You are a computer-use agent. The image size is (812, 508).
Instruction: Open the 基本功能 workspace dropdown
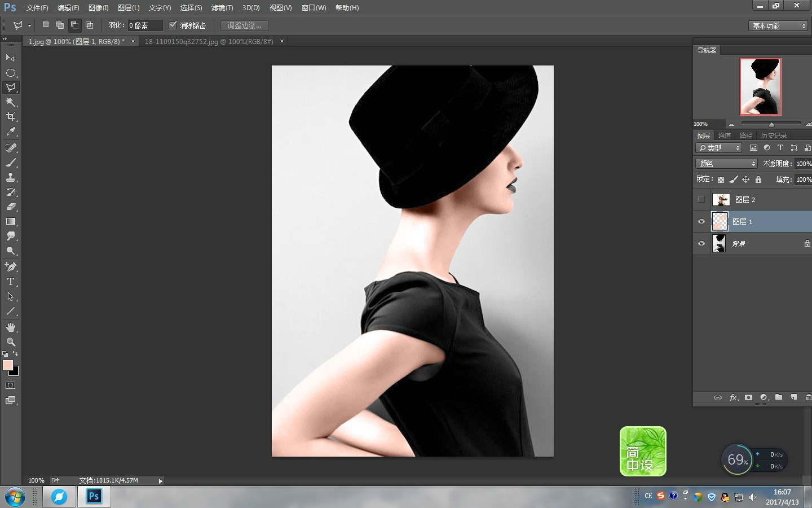click(x=778, y=26)
